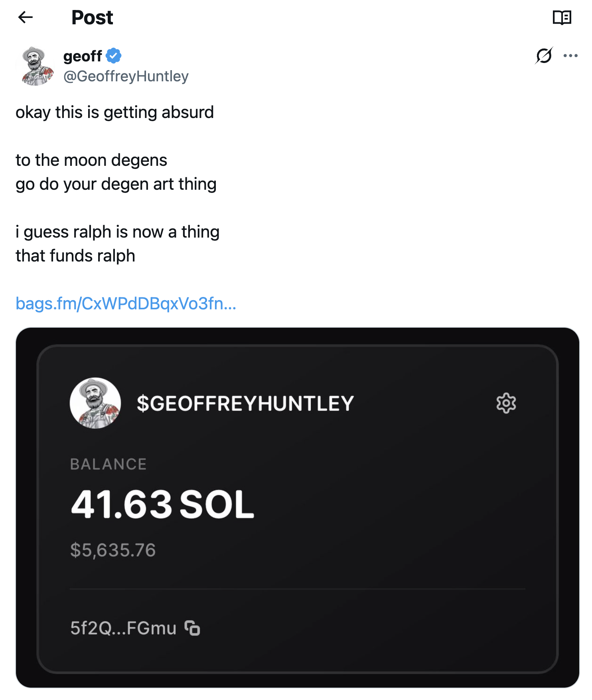This screenshot has height=700, width=592.
Task: Open reader mode via the book icon
Action: pyautogui.click(x=562, y=18)
